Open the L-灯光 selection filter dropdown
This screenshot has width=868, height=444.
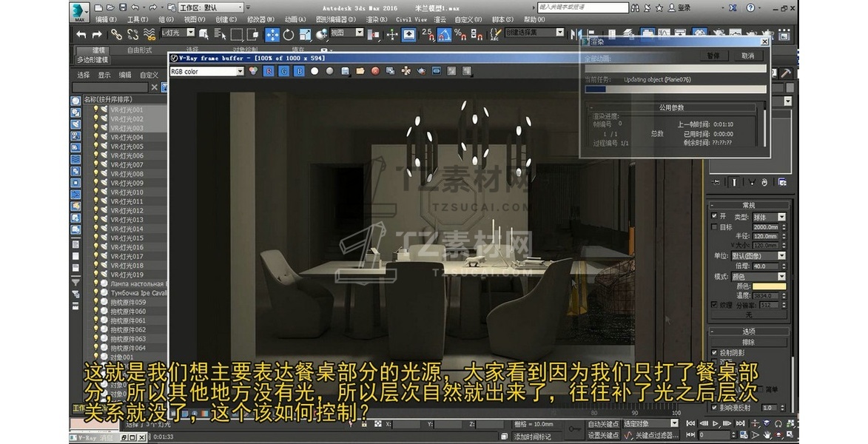coord(178,33)
